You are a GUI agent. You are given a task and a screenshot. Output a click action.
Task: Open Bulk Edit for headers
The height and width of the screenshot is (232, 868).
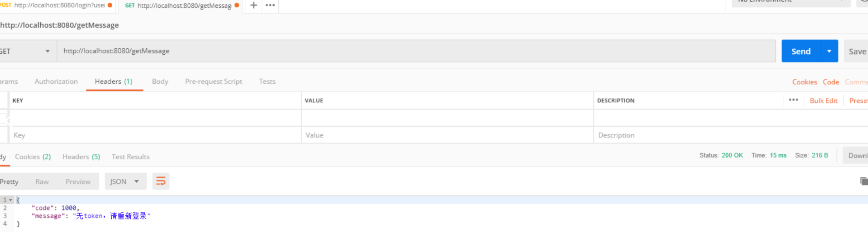click(823, 101)
